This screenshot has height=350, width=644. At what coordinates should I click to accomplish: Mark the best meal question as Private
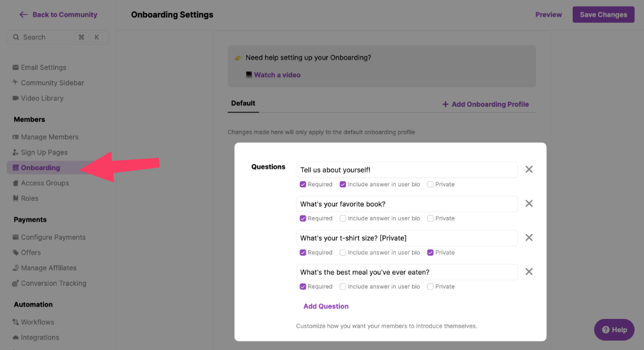[x=431, y=287]
